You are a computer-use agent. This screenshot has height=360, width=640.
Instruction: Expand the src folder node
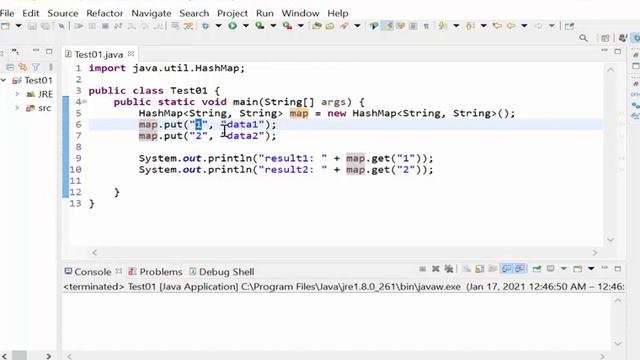17,108
